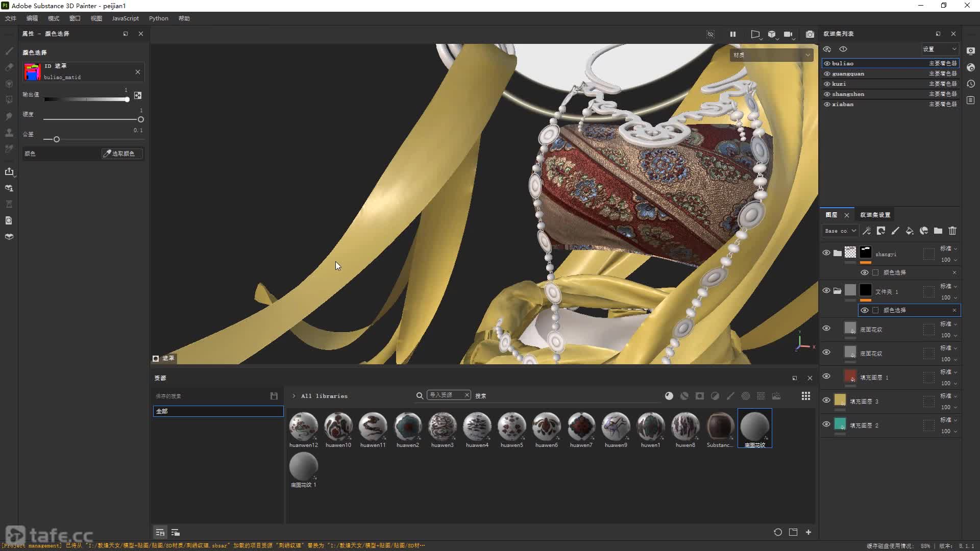This screenshot has width=980, height=551.
Task: Select the Polygon fill tool in left toolbar
Action: coord(9,99)
